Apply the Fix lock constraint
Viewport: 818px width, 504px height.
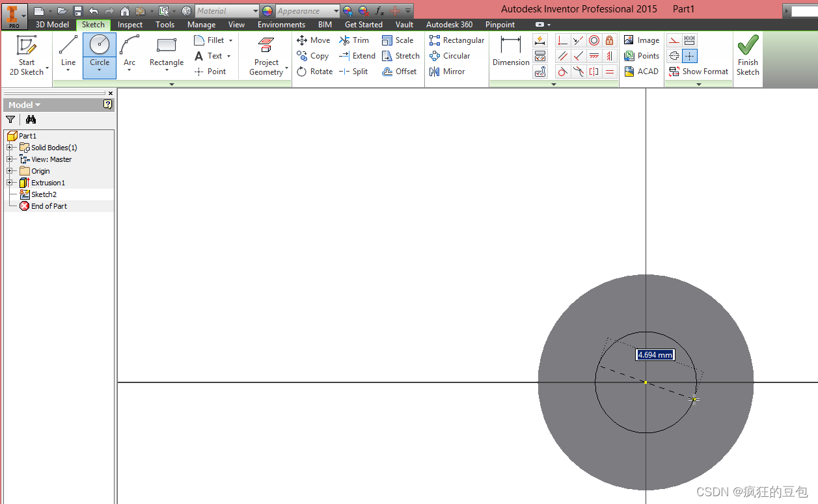(610, 40)
